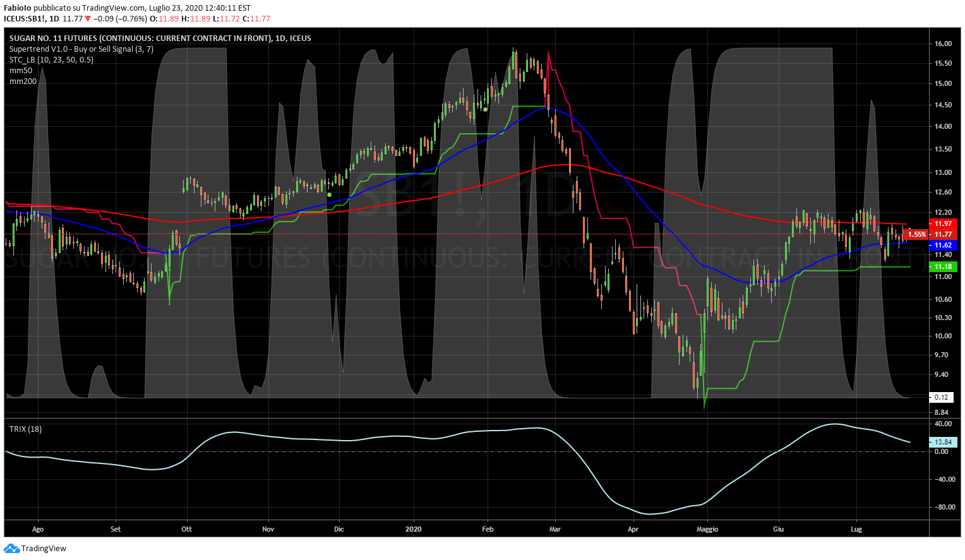Click the 13.84 TRIX value label
The image size is (965, 560).
pyautogui.click(x=943, y=443)
